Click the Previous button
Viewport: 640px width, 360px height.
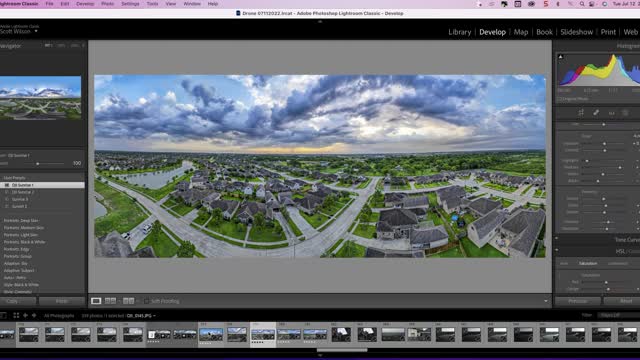pos(578,301)
